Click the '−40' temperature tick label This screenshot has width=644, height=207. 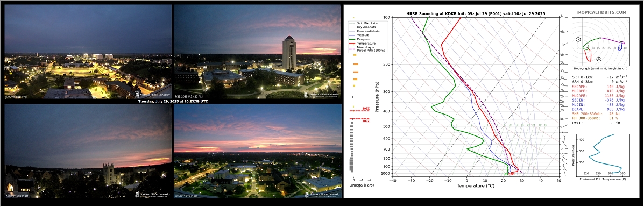[x=393, y=180]
